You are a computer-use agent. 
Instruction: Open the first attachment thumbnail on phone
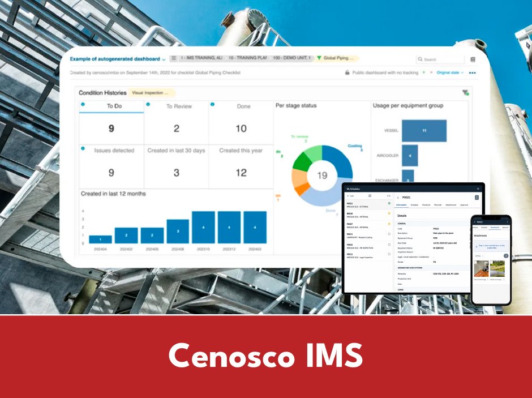[482, 269]
